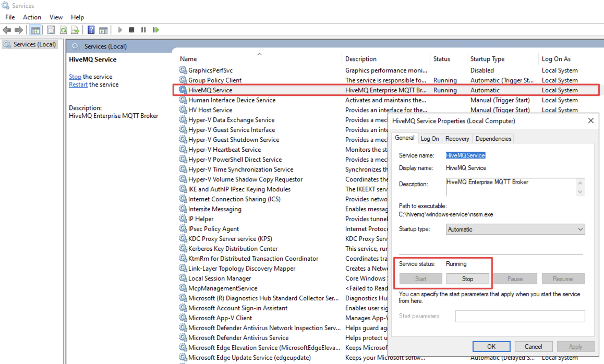Click the Restart Service toolbar icon
604x364 pixels.
[x=155, y=30]
